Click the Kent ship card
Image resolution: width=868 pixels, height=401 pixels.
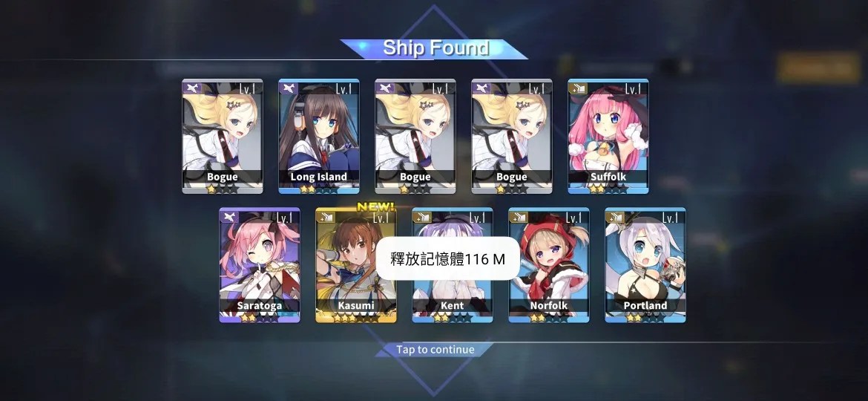pos(453,265)
